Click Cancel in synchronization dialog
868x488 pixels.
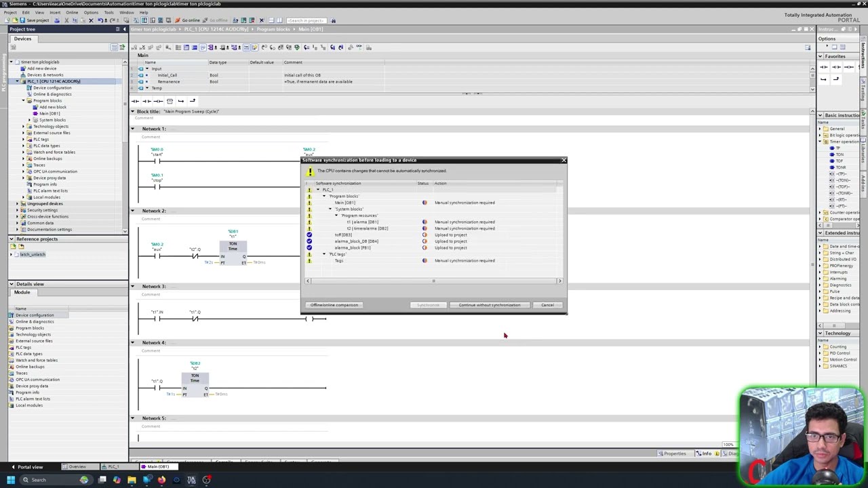[x=547, y=305]
